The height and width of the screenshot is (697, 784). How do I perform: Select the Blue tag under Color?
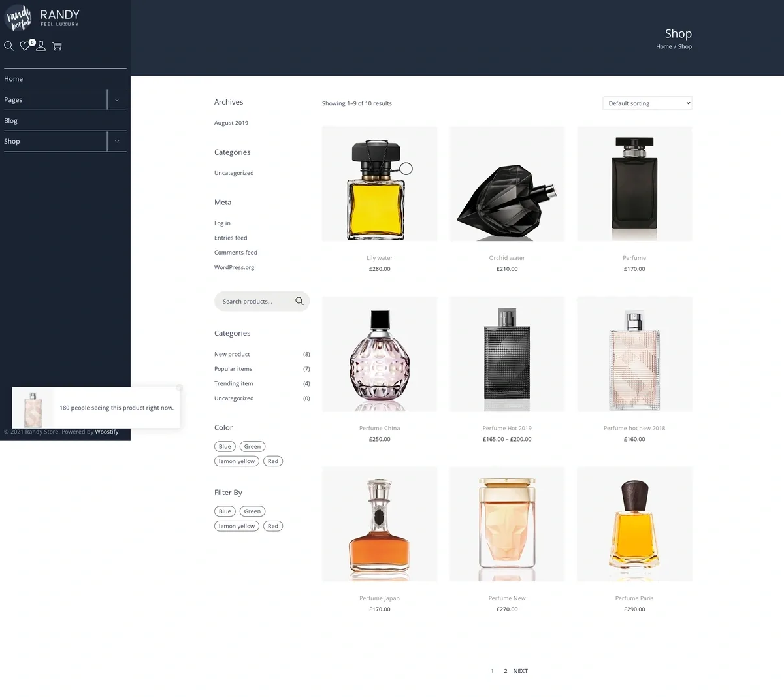click(x=225, y=446)
